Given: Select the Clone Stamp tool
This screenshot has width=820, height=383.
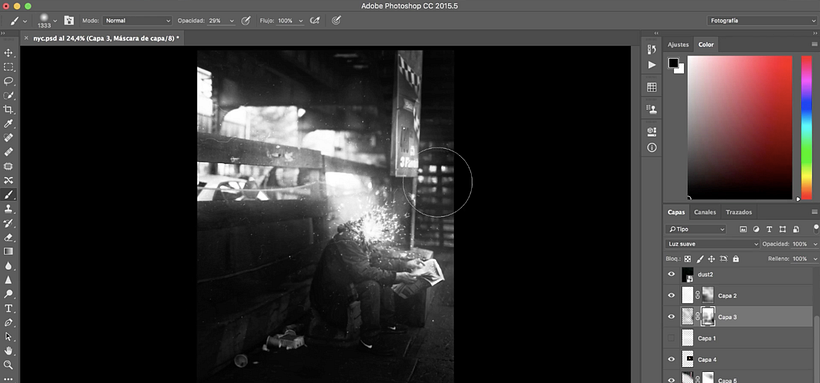Looking at the screenshot, I should coord(8,209).
